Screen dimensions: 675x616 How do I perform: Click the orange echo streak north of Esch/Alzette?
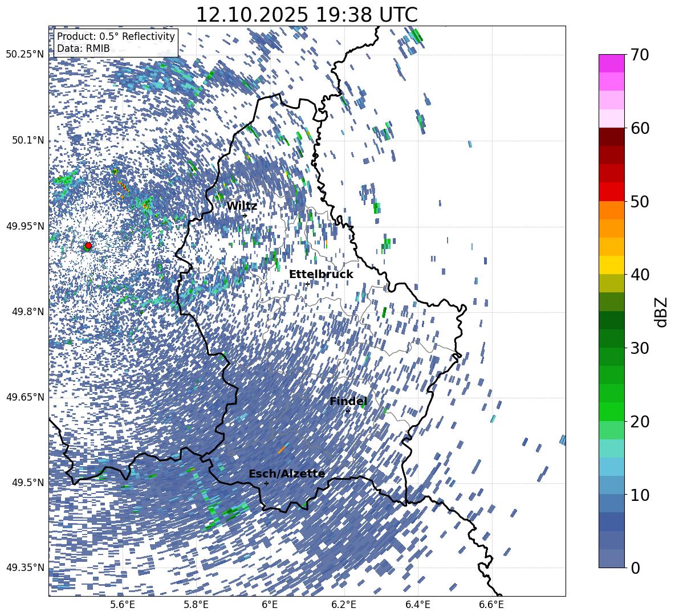[x=282, y=449]
